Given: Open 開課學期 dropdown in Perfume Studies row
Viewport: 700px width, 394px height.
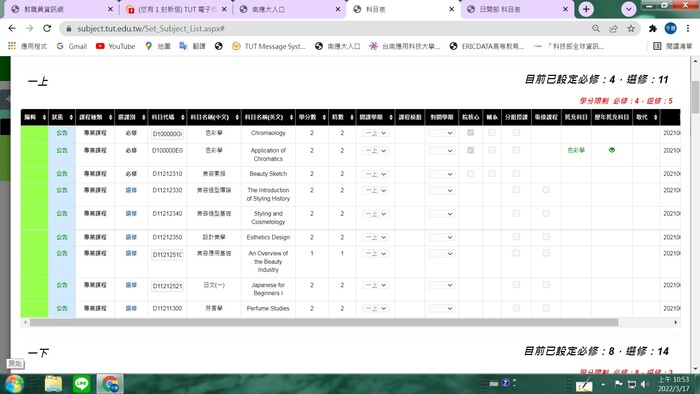Looking at the screenshot, I should (375, 308).
